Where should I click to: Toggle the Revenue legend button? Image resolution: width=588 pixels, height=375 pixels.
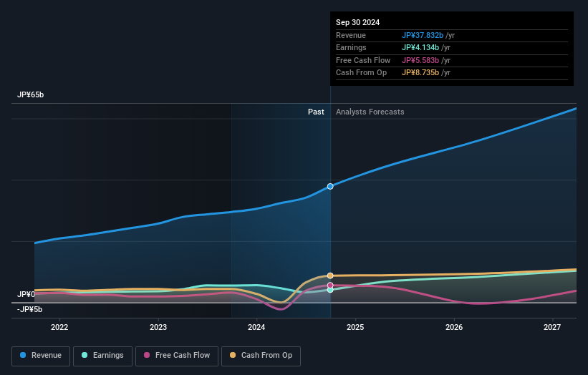point(41,356)
